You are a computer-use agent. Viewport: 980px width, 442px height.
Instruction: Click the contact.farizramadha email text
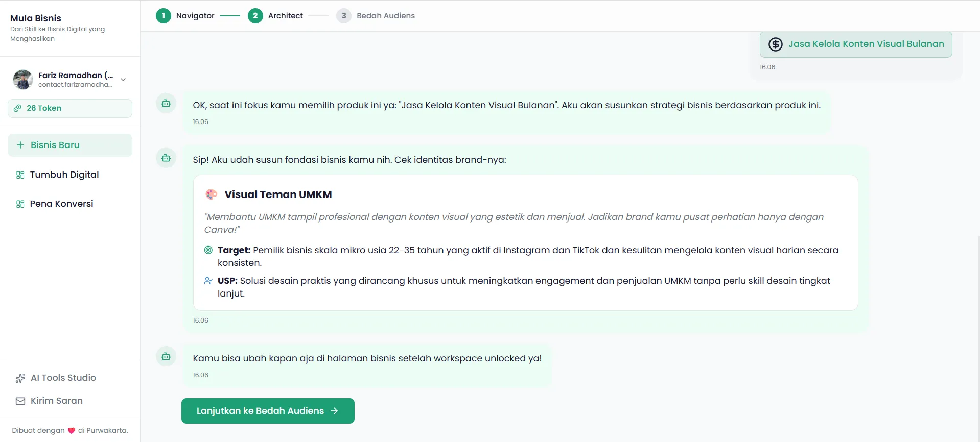(75, 85)
